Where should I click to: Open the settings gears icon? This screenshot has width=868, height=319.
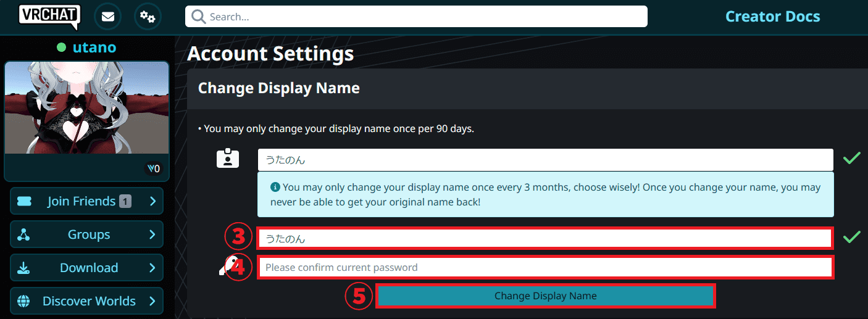(147, 17)
